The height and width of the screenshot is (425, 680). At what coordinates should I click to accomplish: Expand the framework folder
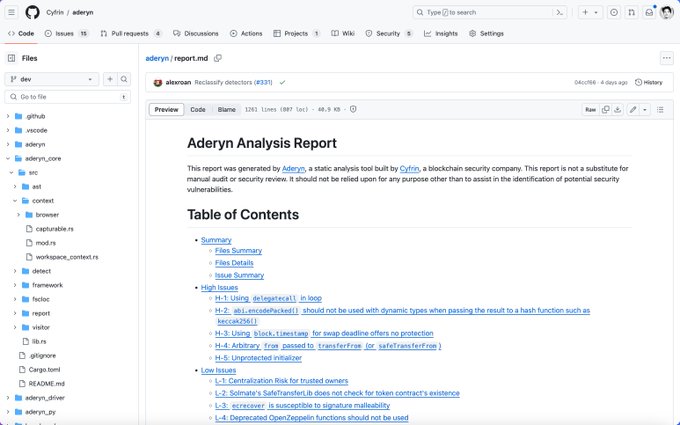pyautogui.click(x=15, y=285)
